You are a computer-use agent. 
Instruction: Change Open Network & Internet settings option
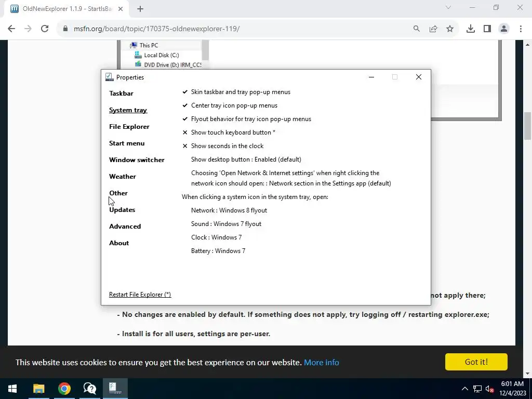pyautogui.click(x=291, y=178)
